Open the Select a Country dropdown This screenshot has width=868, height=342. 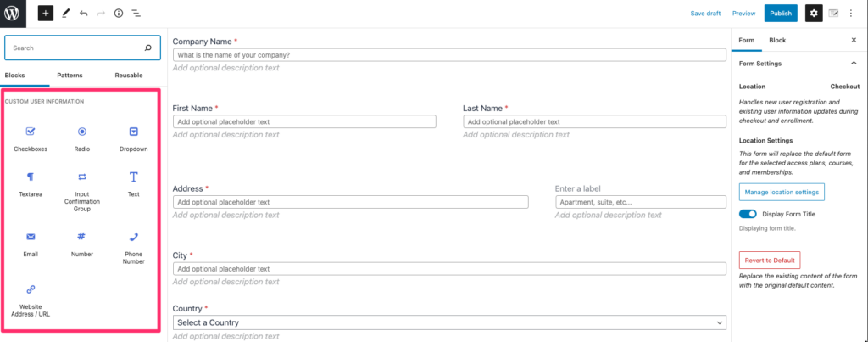pos(449,322)
